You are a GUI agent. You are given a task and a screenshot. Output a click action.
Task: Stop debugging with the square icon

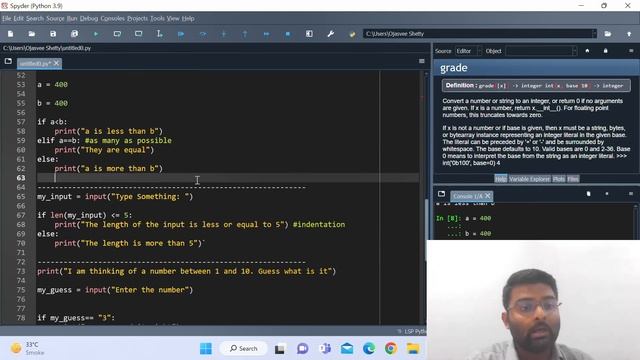click(288, 34)
